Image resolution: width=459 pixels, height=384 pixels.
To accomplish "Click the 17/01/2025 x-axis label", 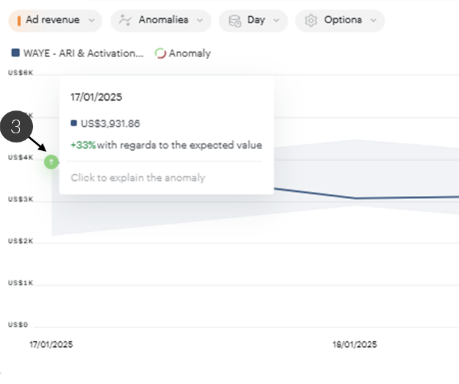I will pyautogui.click(x=51, y=344).
